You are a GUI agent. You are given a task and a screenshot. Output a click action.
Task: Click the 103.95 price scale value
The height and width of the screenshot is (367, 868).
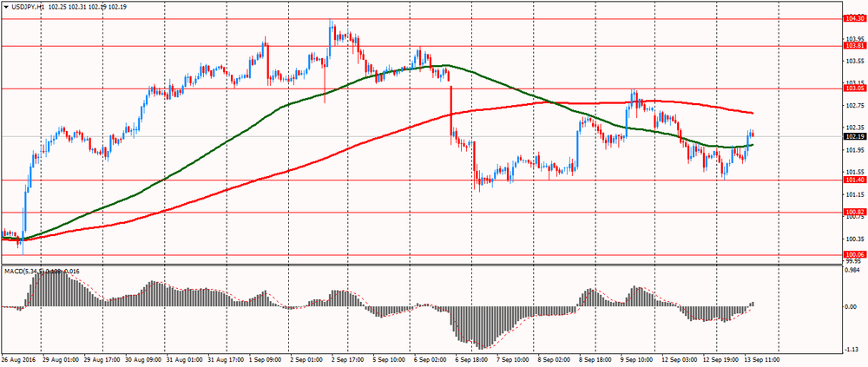[x=854, y=39]
